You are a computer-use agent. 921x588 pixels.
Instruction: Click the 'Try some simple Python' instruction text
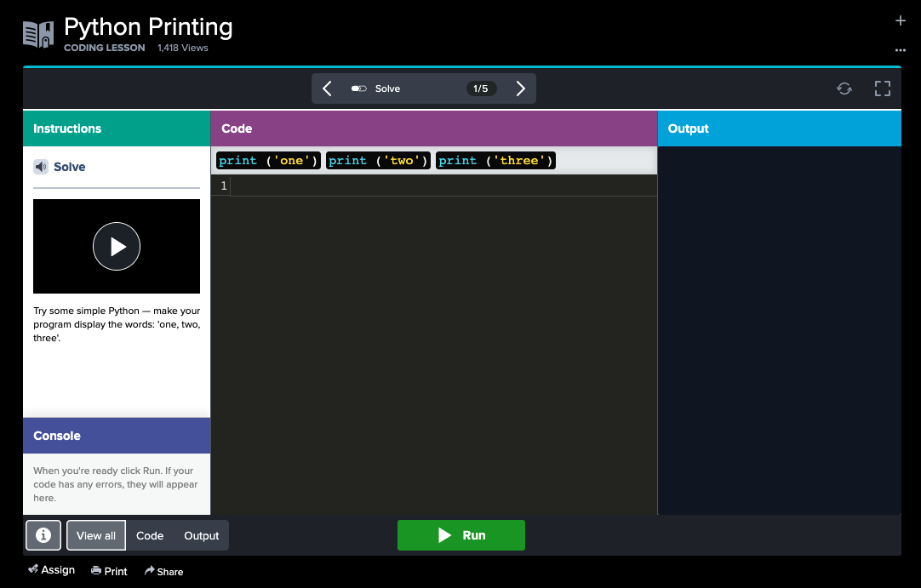click(x=117, y=324)
